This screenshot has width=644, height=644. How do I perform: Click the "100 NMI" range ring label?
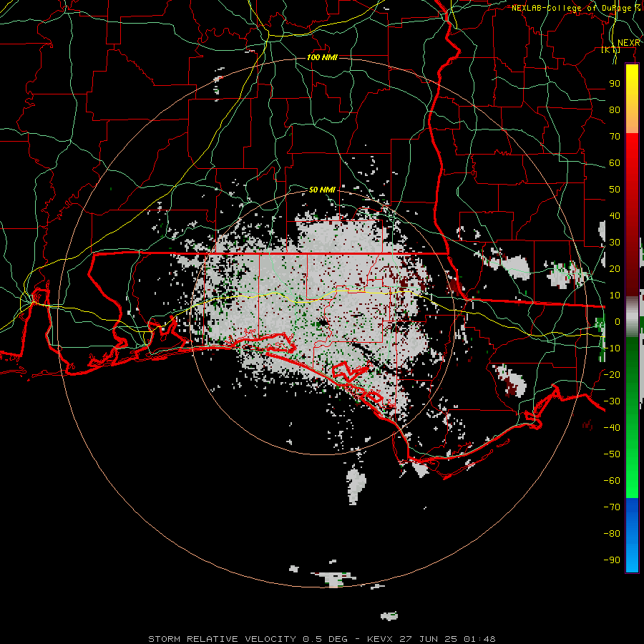(x=322, y=57)
